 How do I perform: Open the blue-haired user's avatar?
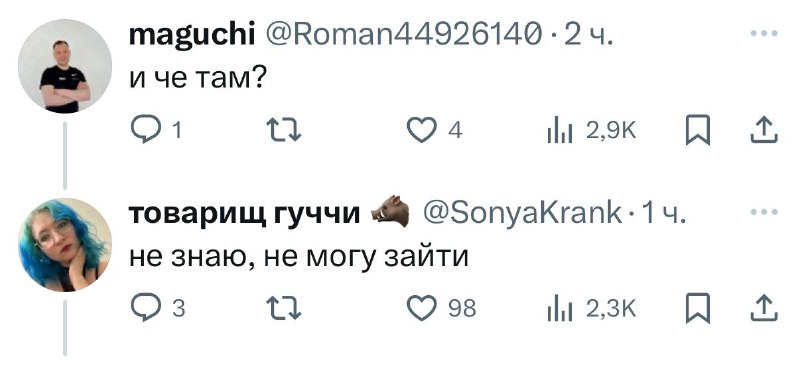tap(65, 245)
